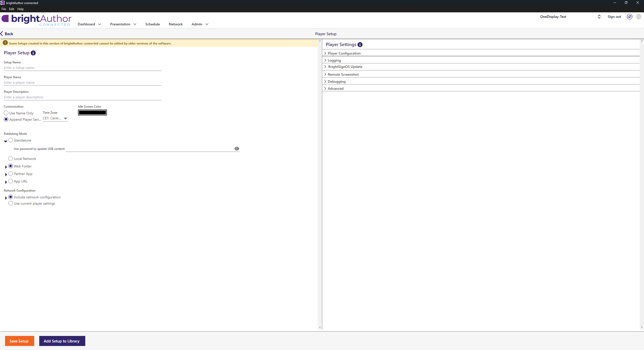The image size is (644, 350).
Task: Open the Idle Screen Color swatch
Action: 92,113
